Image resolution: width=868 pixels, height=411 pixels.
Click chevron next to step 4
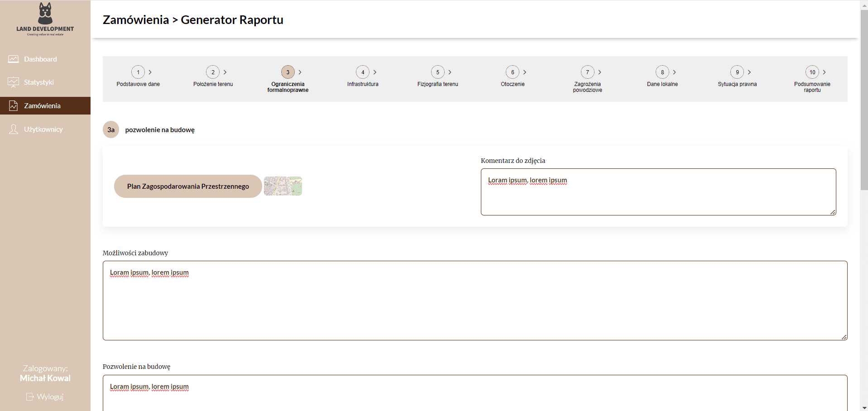click(375, 72)
